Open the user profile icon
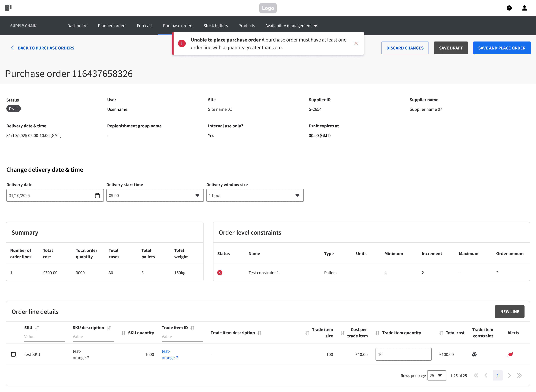This screenshot has height=392, width=536. pos(524,8)
